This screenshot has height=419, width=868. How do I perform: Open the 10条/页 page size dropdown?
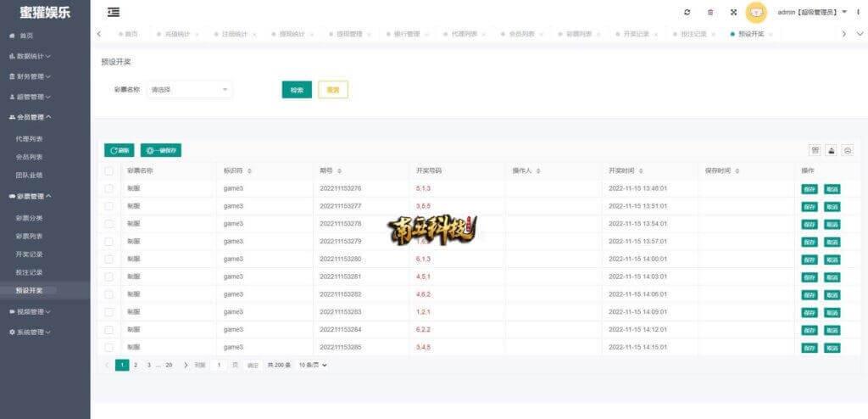(313, 365)
